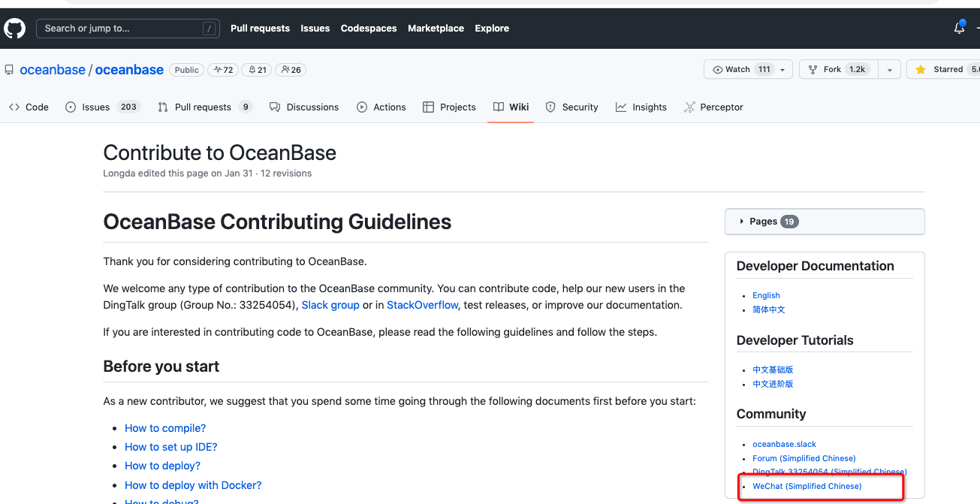This screenshot has height=504, width=980.
Task: Open oceanbase.slack community link
Action: [x=784, y=444]
